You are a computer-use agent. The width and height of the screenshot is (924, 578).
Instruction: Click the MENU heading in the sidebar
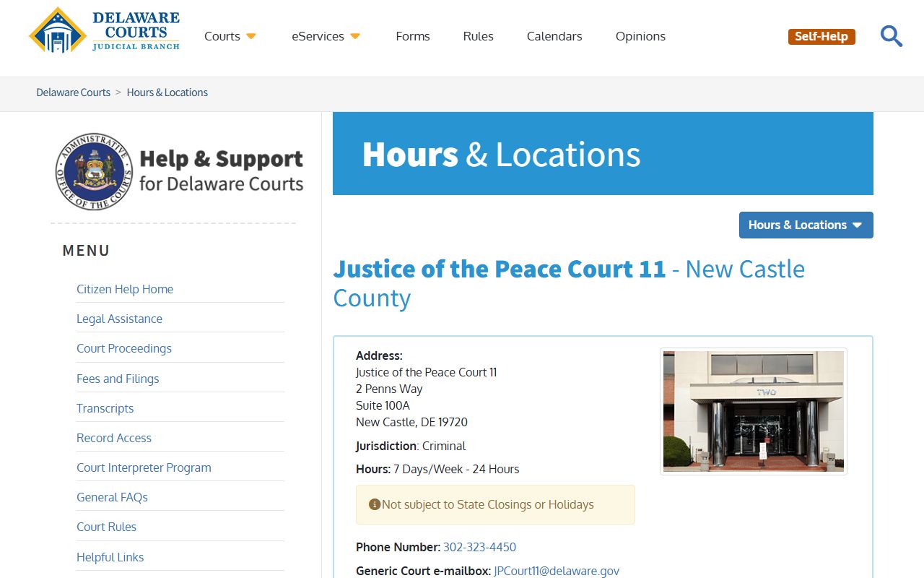point(87,251)
